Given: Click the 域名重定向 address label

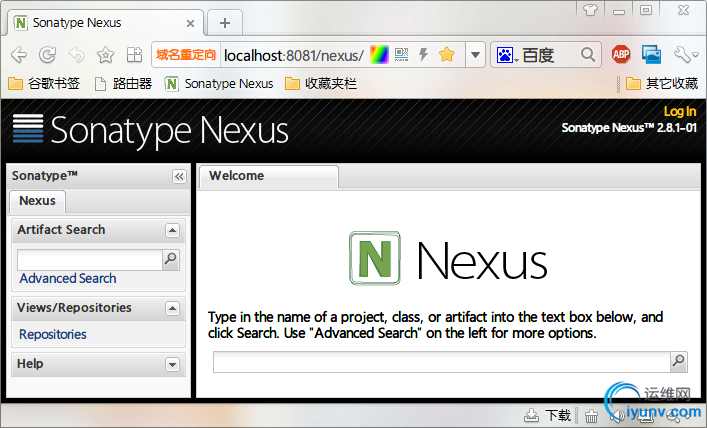Looking at the screenshot, I should tap(186, 55).
